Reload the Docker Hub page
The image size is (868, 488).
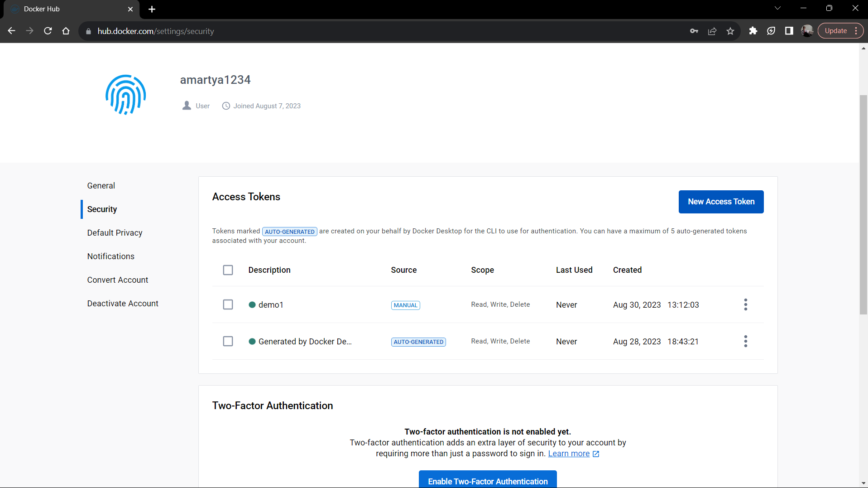(48, 31)
